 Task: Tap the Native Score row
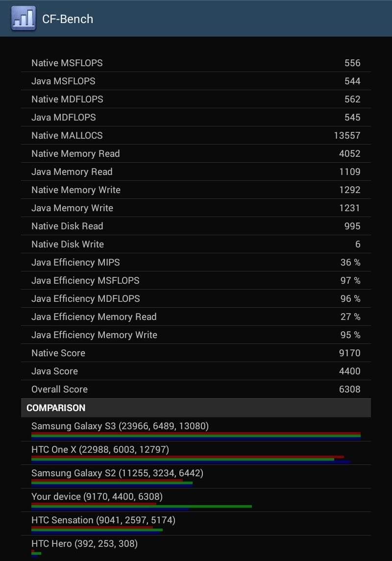point(196,353)
